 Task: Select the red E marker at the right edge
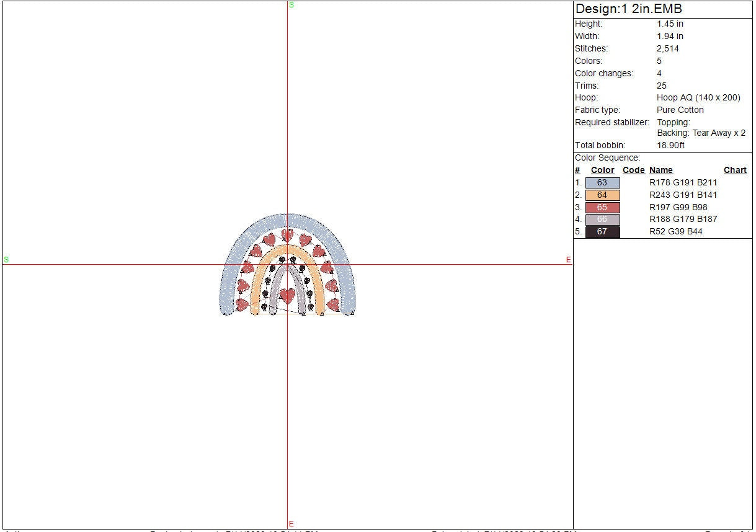coord(568,260)
